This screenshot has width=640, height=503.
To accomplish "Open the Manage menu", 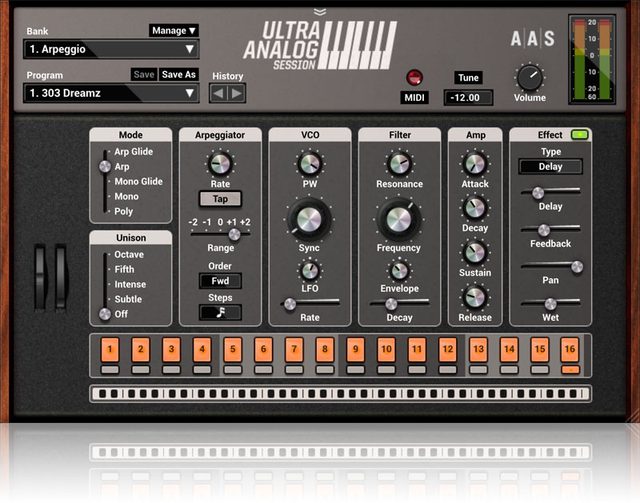I will click(173, 31).
